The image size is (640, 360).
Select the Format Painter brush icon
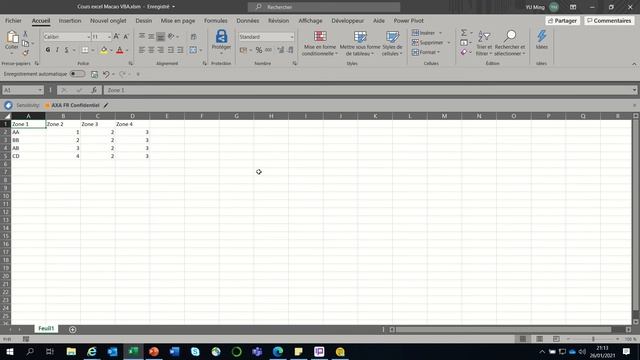pos(25,53)
